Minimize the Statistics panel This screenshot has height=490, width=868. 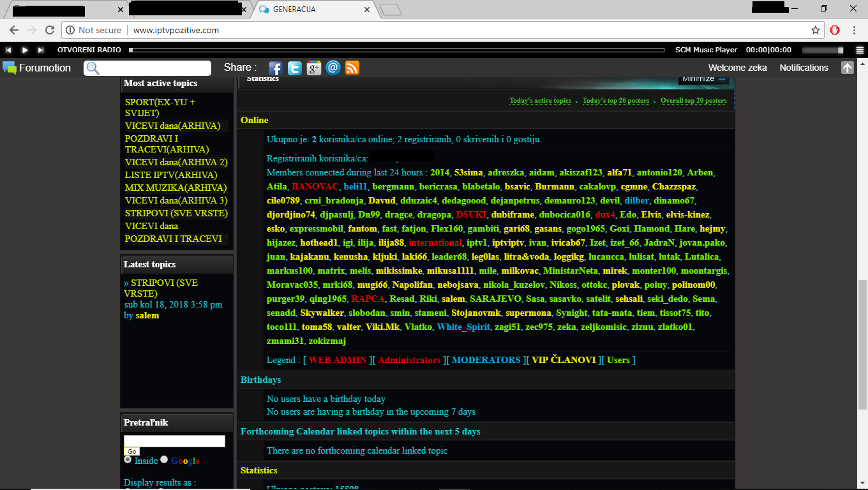[x=704, y=79]
